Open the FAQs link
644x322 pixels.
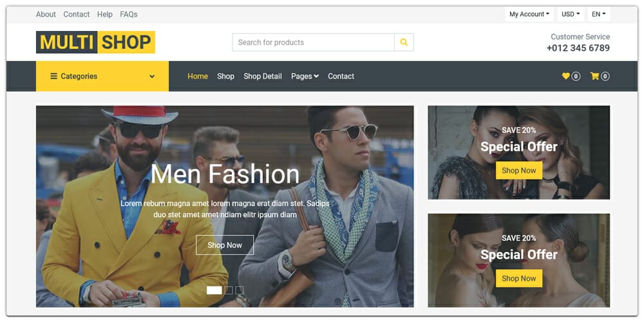(x=129, y=14)
